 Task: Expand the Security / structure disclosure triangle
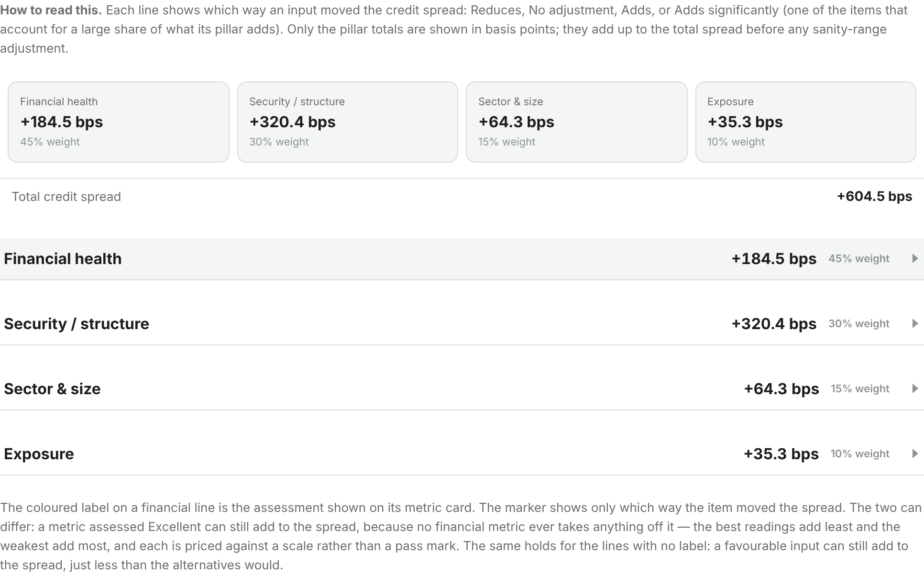pyautogui.click(x=915, y=324)
